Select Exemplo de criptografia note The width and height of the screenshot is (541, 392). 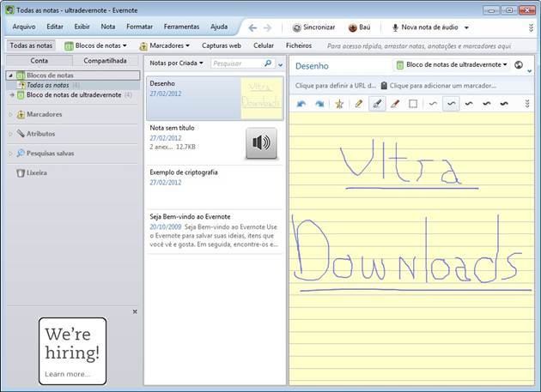(x=215, y=187)
